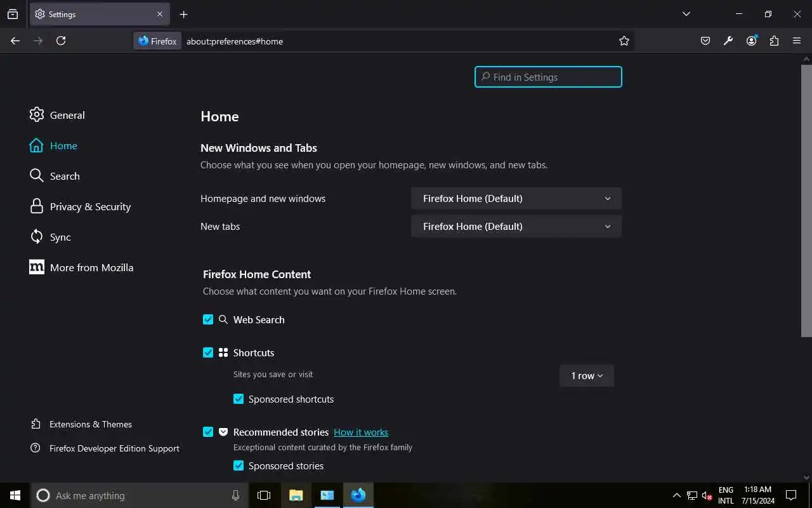The height and width of the screenshot is (508, 812).
Task: Open More from Mozilla category
Action: tap(81, 267)
